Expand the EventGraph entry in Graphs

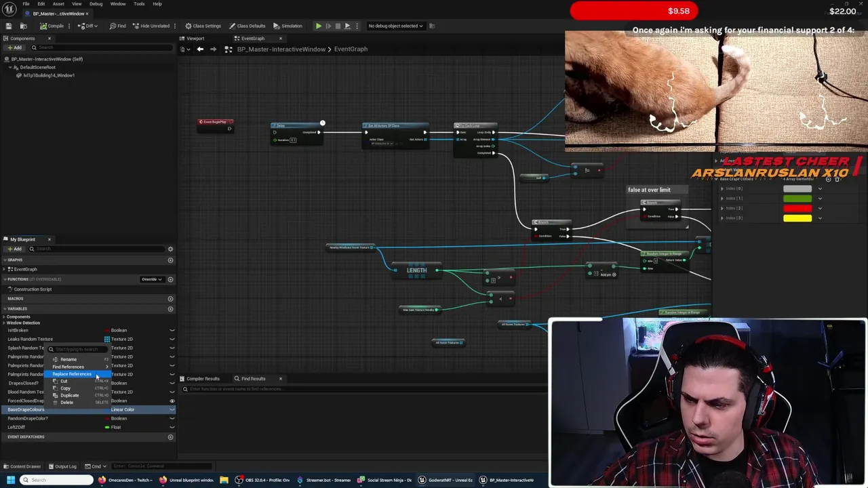coord(5,269)
